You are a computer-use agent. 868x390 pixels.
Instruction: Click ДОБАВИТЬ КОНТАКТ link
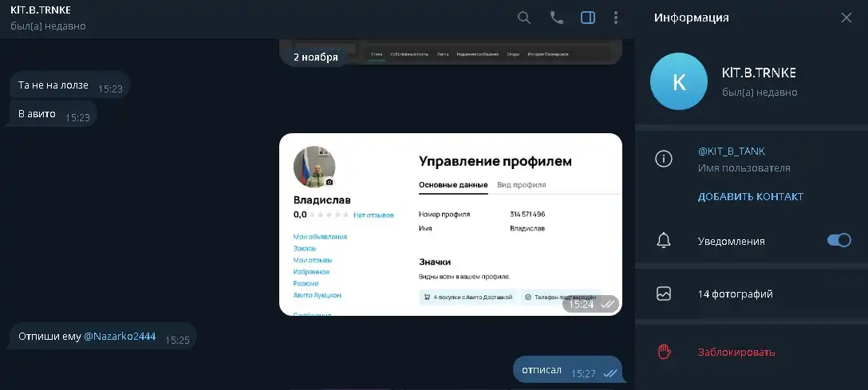(x=751, y=197)
